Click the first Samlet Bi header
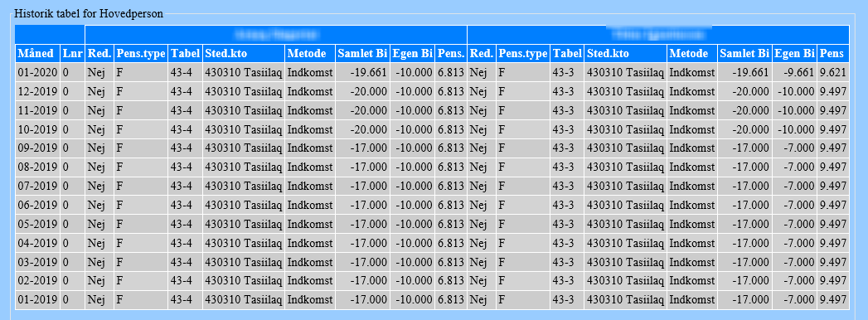Image resolution: width=868 pixels, height=320 pixels. click(362, 54)
